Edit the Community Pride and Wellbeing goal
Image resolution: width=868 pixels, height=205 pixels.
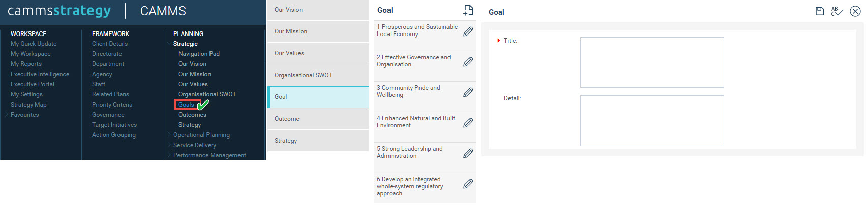[x=468, y=92]
